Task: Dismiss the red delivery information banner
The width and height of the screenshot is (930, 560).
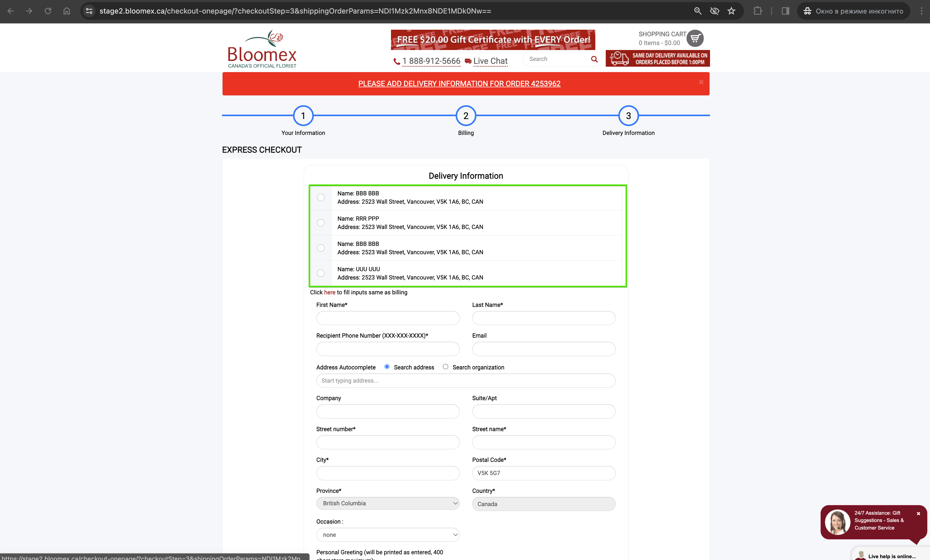Action: [701, 82]
